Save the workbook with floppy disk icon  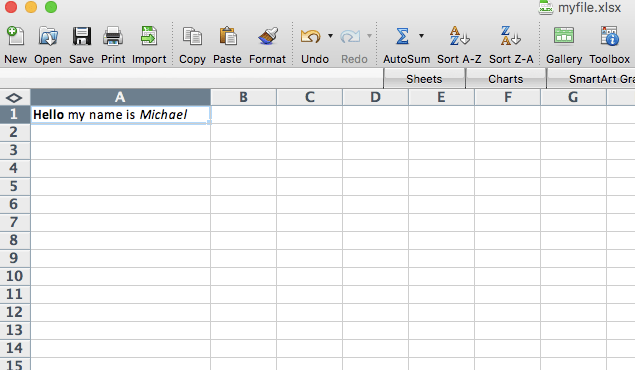tap(81, 36)
